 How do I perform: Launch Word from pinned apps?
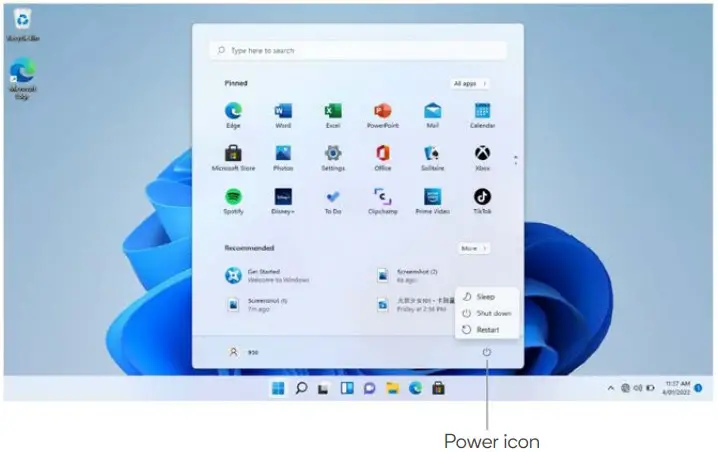pos(283,115)
